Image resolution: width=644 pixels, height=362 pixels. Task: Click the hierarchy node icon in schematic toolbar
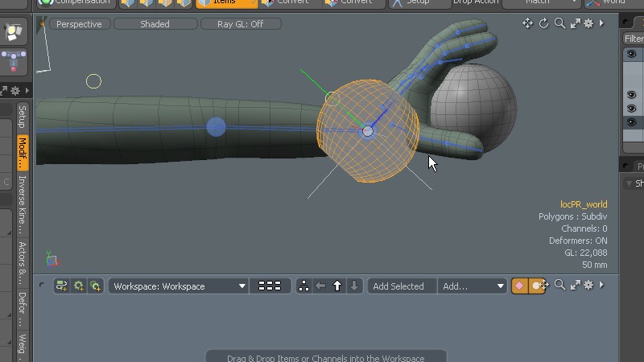[x=303, y=286]
